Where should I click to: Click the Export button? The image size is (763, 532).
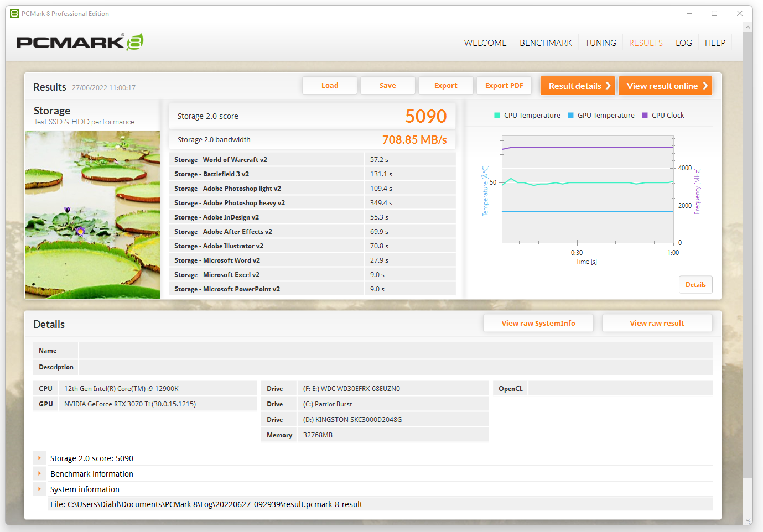click(446, 86)
